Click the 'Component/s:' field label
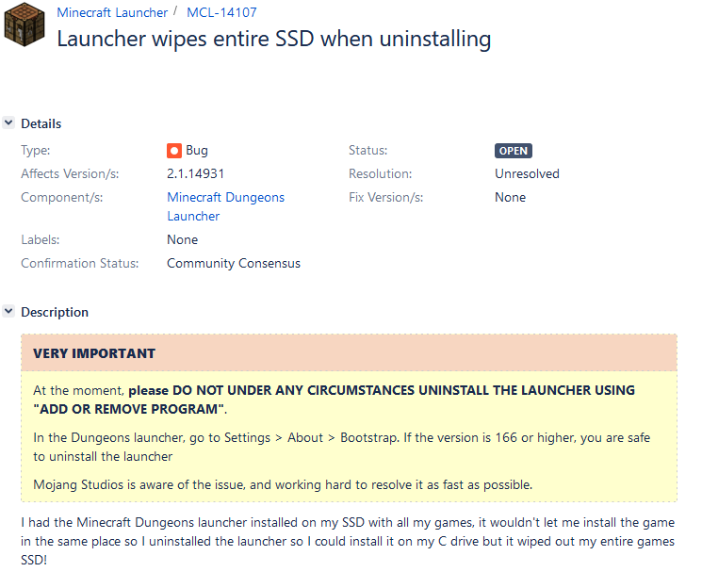This screenshot has height=588, width=702. coord(62,198)
